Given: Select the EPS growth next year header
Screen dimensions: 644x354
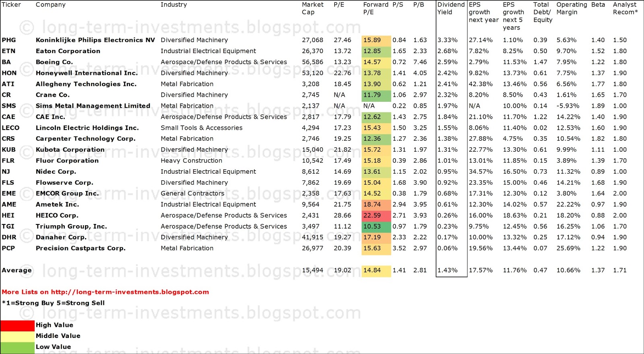Looking at the screenshot, I should point(483,12).
